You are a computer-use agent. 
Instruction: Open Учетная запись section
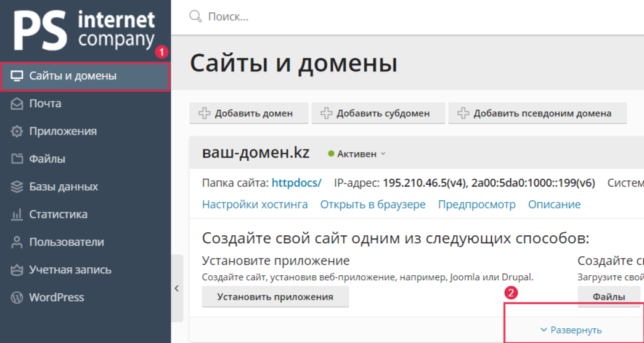tap(85, 270)
